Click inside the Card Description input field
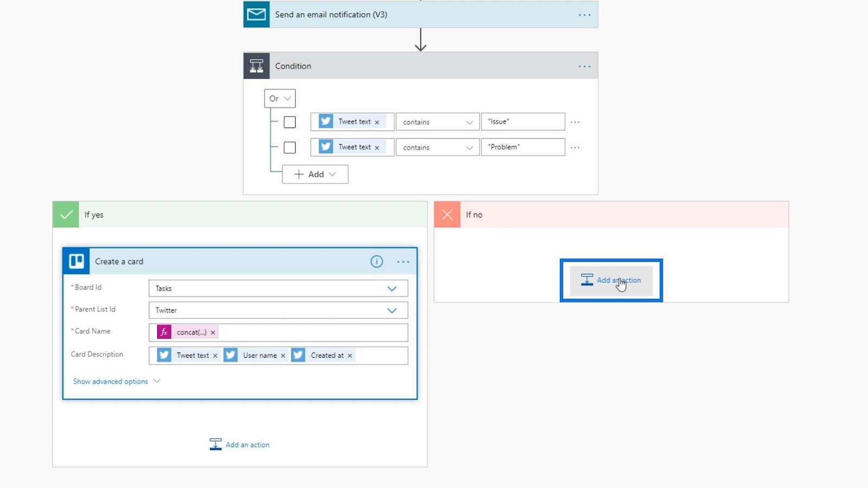The width and height of the screenshot is (868, 488). pos(278,356)
